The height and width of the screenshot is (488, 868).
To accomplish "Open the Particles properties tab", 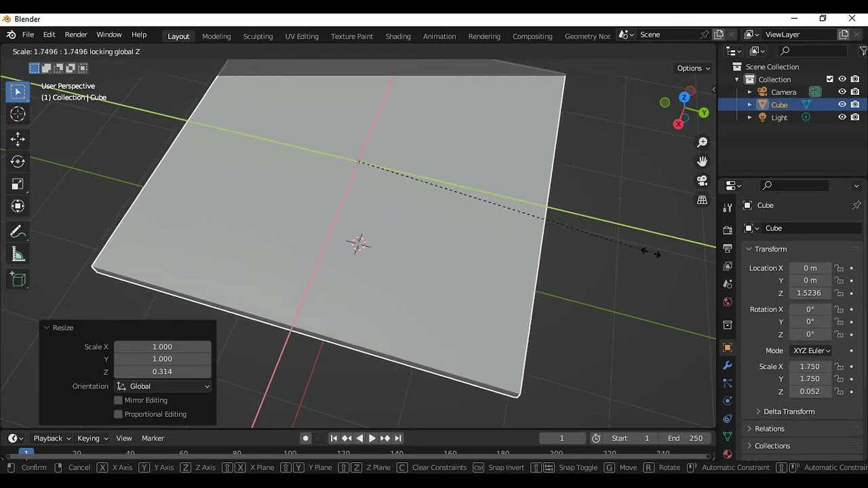I will pos(728,383).
